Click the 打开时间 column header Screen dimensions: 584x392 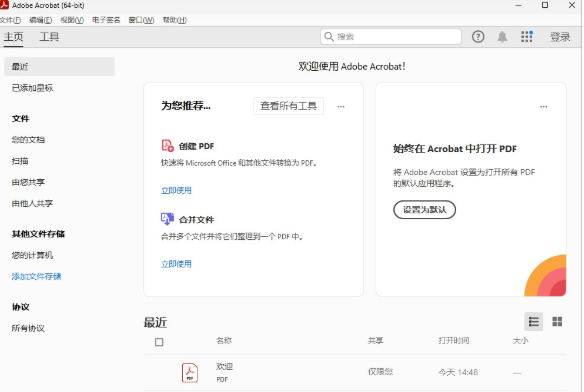pos(454,341)
